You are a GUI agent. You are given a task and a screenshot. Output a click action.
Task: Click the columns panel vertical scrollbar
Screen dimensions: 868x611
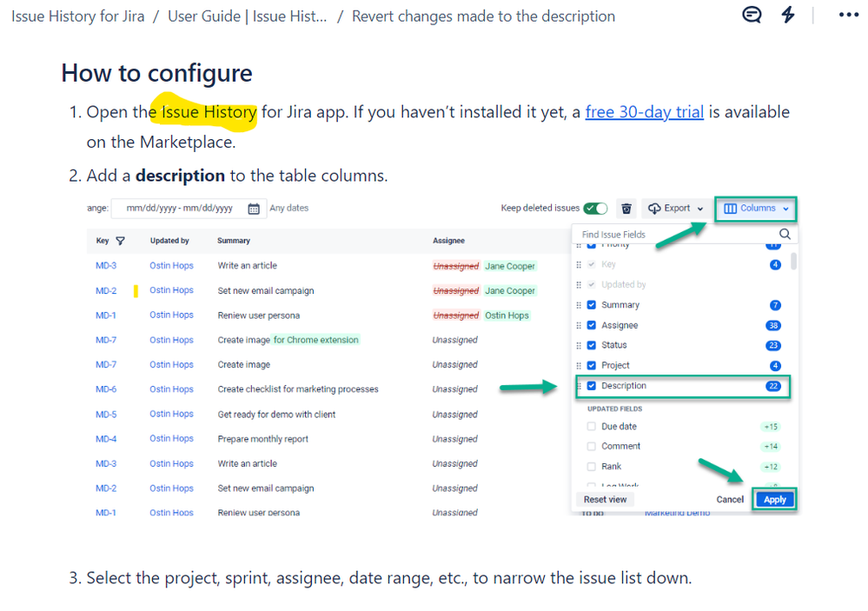(x=793, y=261)
